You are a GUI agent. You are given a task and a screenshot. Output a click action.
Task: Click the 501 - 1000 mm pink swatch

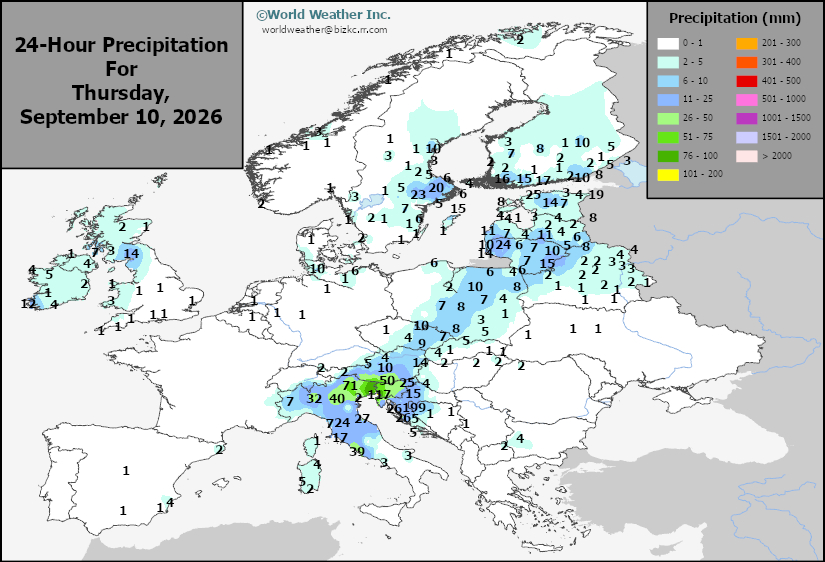point(747,99)
